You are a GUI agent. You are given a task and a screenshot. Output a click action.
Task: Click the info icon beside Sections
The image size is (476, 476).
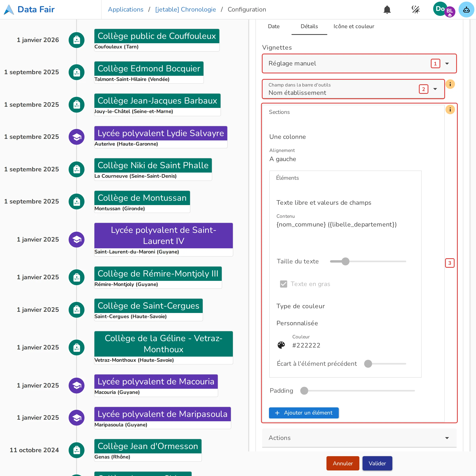[450, 109]
